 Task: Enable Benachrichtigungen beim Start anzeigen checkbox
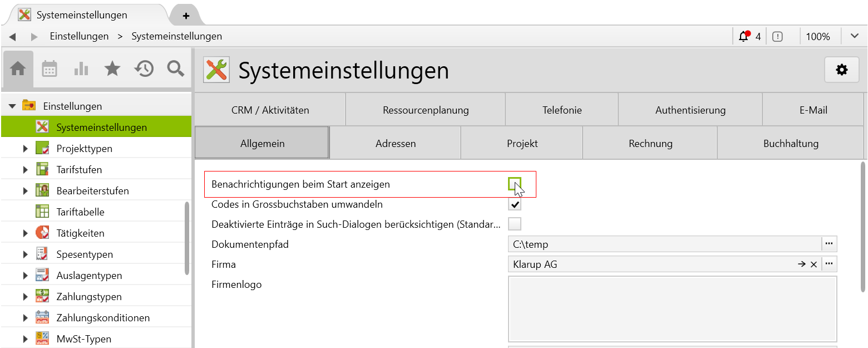pos(514,184)
